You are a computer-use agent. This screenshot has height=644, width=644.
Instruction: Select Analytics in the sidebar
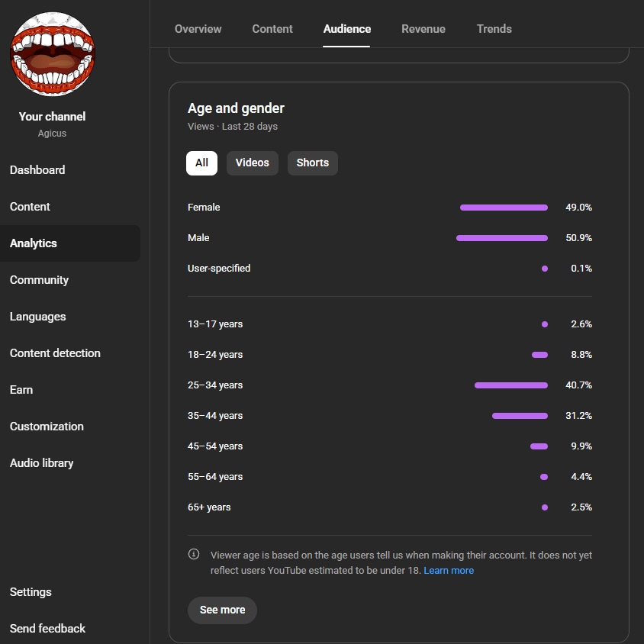click(x=70, y=243)
